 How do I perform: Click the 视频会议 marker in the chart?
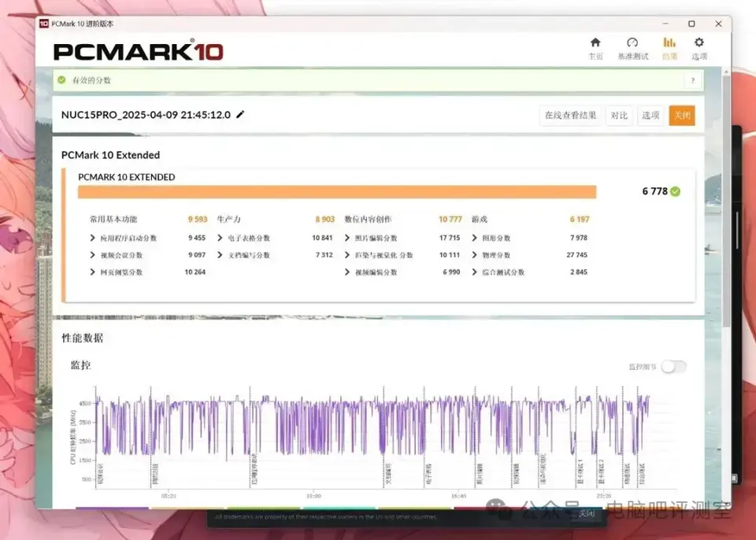point(101,474)
